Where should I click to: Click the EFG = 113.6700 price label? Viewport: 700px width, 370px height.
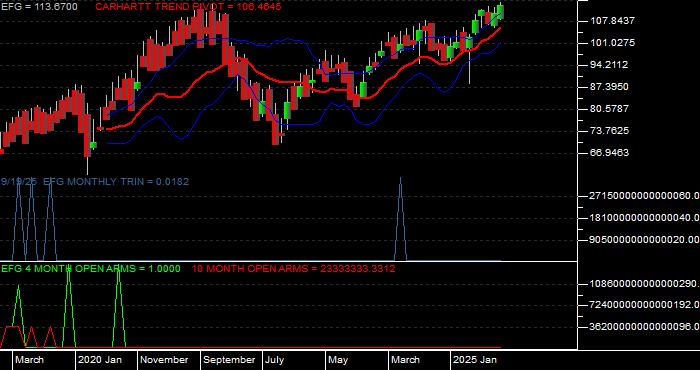[x=39, y=7]
